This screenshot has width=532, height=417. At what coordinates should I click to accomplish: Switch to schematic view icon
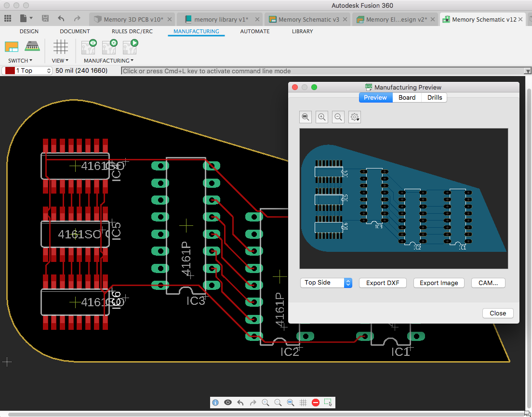[11, 46]
